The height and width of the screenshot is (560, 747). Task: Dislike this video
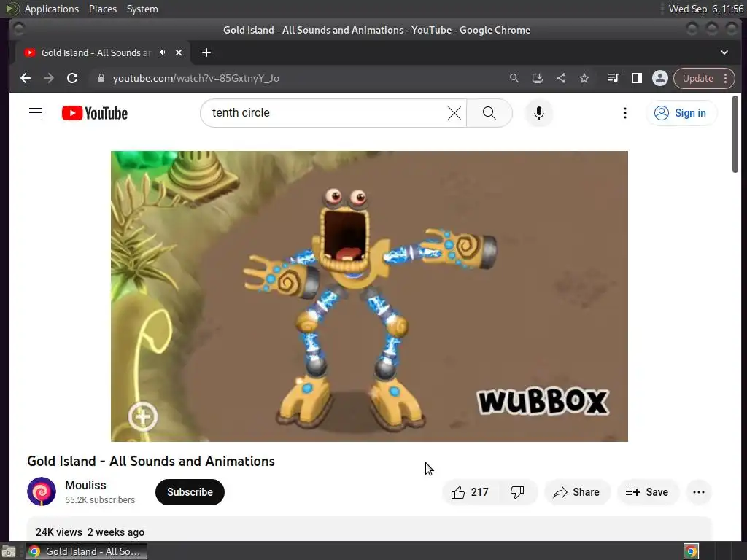pos(518,492)
